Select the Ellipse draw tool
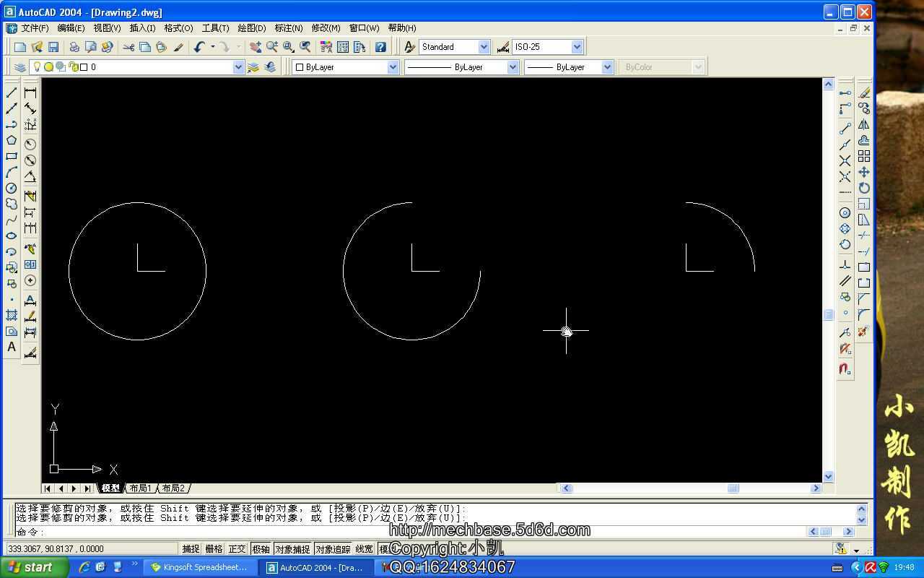The width and height of the screenshot is (924, 578). click(x=12, y=236)
